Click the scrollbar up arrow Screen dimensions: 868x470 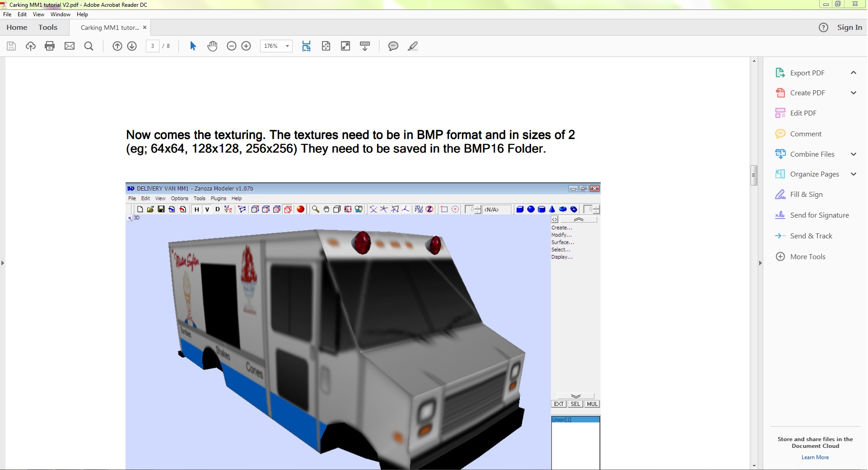pos(754,61)
